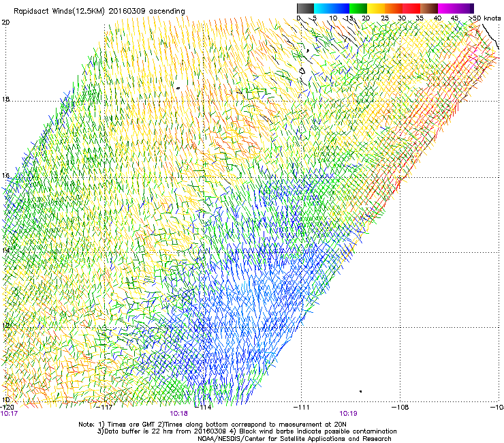Click the purple time label '10:19'

click(348, 414)
